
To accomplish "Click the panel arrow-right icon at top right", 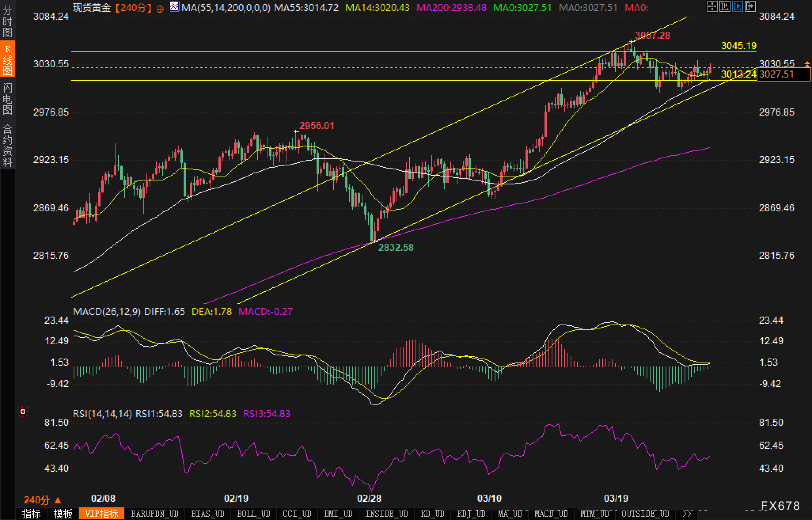I will (750, 6).
